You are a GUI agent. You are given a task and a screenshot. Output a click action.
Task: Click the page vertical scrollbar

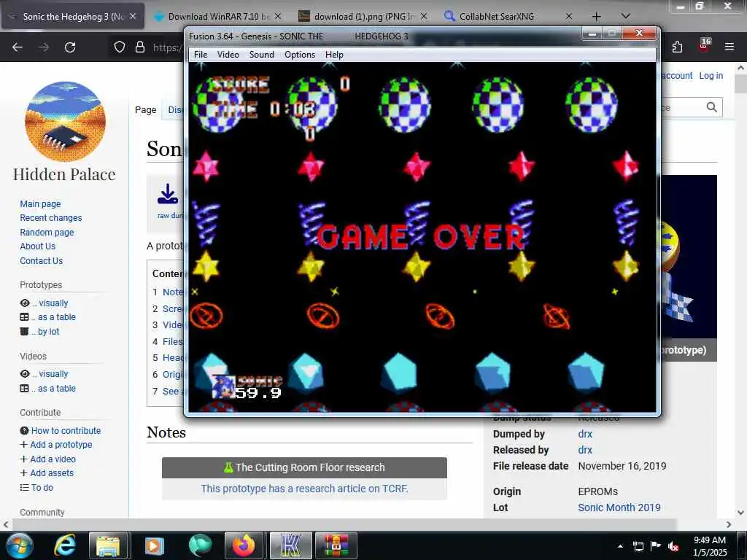pos(741,84)
